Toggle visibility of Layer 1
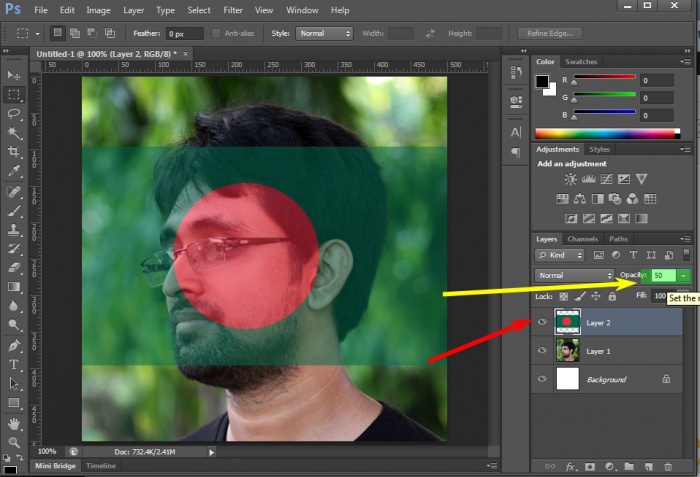This screenshot has width=700, height=477. click(x=543, y=351)
